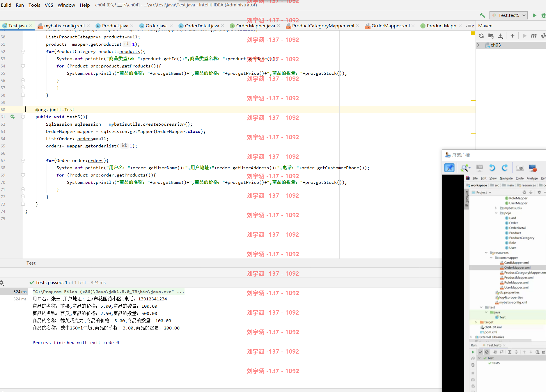Viewport: 546px width, 392px height.
Task: Click the camera screenshot icon in broadcast toolbar
Action: tap(520, 168)
